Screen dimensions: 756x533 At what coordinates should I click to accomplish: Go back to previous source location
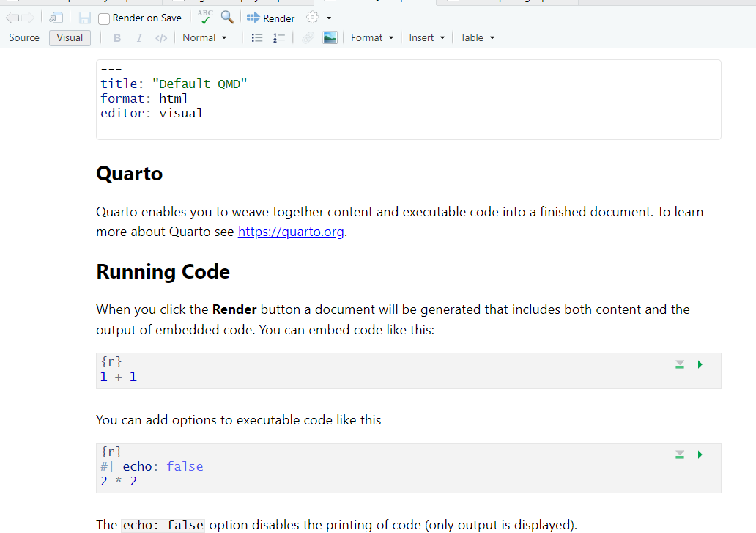coord(12,18)
